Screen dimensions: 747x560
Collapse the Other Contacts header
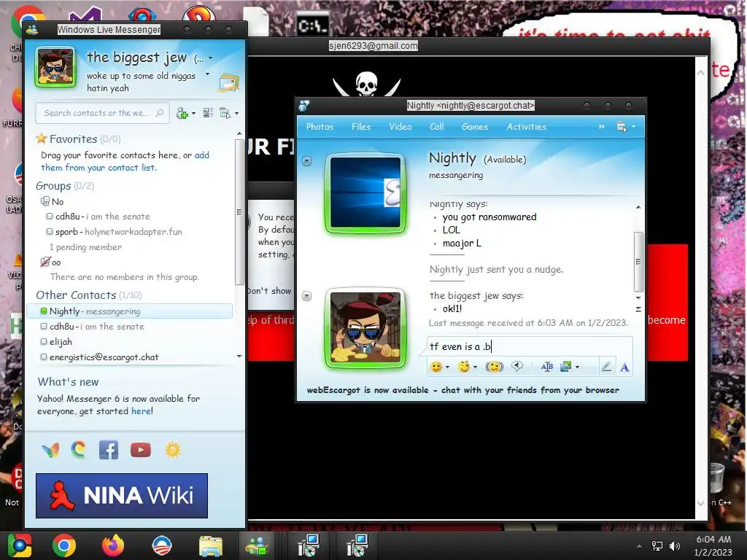click(88, 295)
